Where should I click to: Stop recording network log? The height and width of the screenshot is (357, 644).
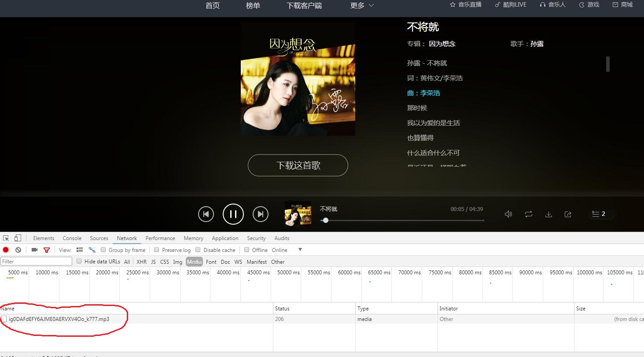(x=6, y=250)
